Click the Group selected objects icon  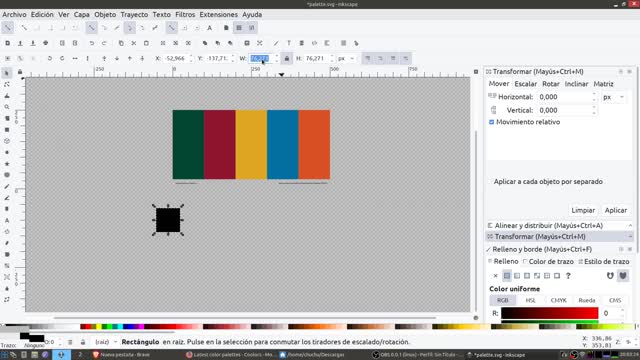(247, 43)
